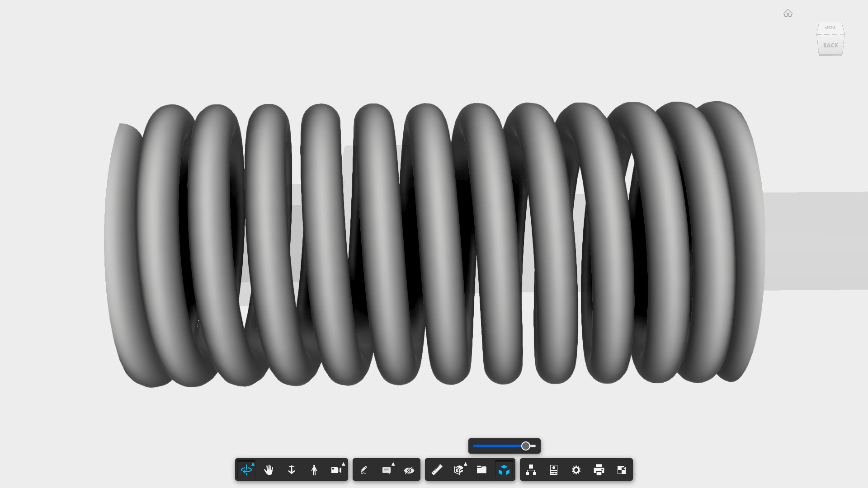Activate the Pan hand tool
868x488 pixels.
pos(269,470)
